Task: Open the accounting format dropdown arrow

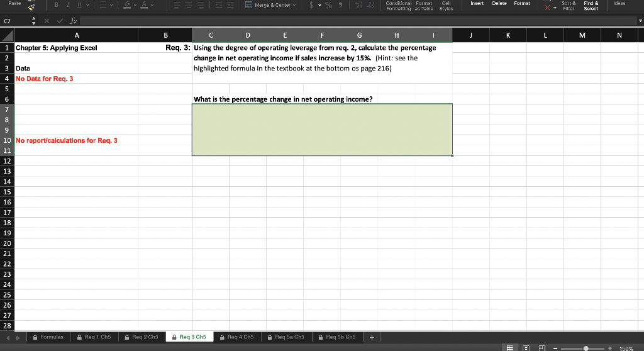Action: point(319,5)
